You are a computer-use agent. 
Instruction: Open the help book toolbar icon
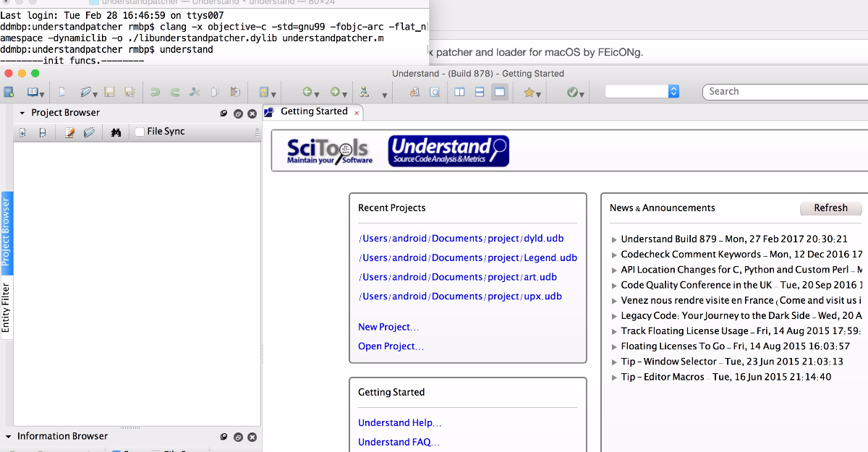pyautogui.click(x=32, y=92)
